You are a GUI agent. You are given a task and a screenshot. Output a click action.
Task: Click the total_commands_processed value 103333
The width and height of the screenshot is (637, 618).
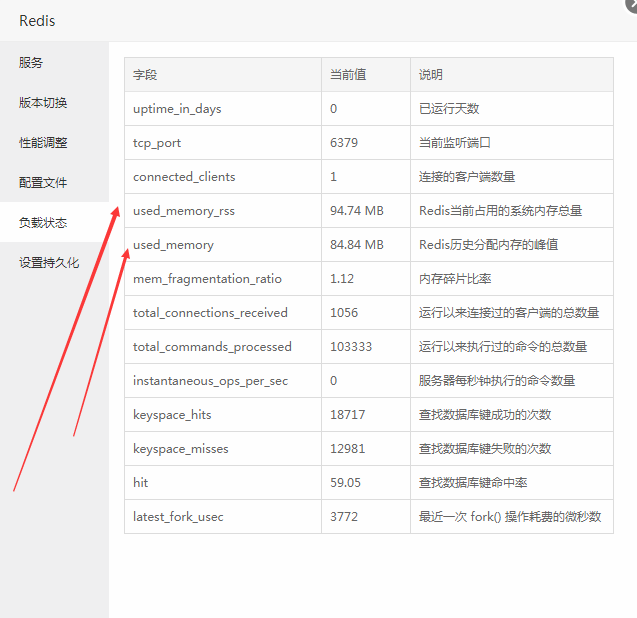click(350, 347)
